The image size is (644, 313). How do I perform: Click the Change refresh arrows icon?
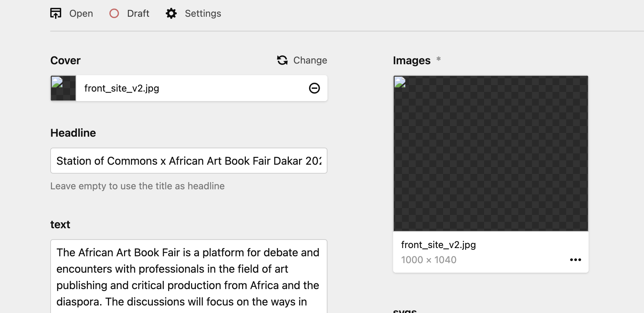(x=282, y=60)
